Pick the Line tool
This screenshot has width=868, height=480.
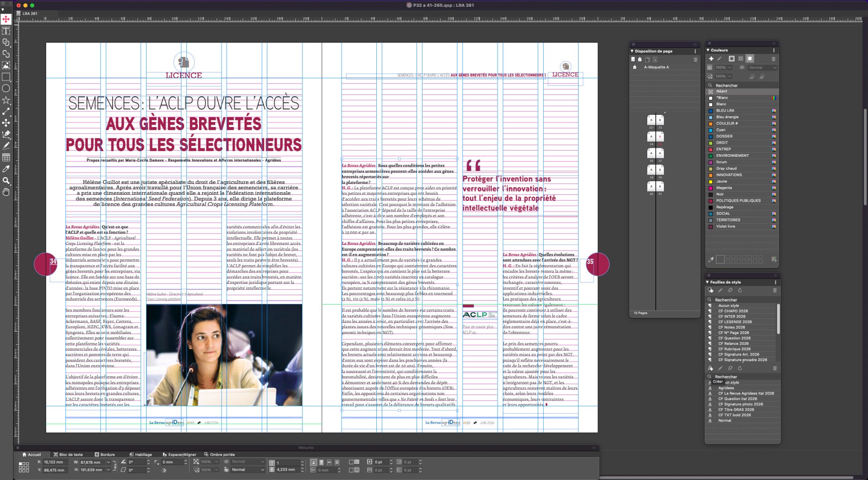point(6,112)
